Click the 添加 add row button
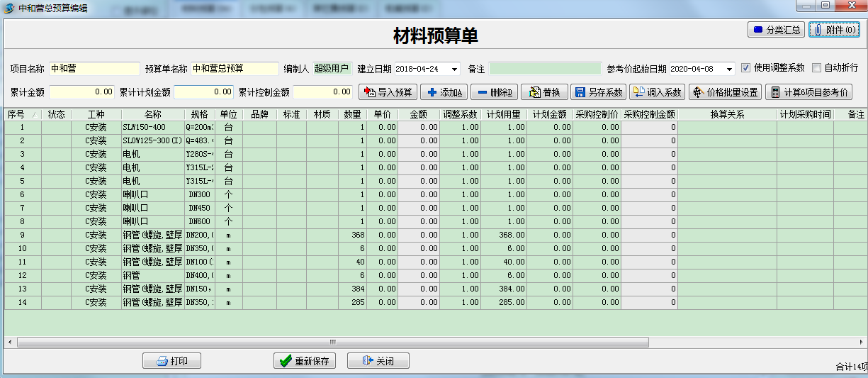 (444, 92)
